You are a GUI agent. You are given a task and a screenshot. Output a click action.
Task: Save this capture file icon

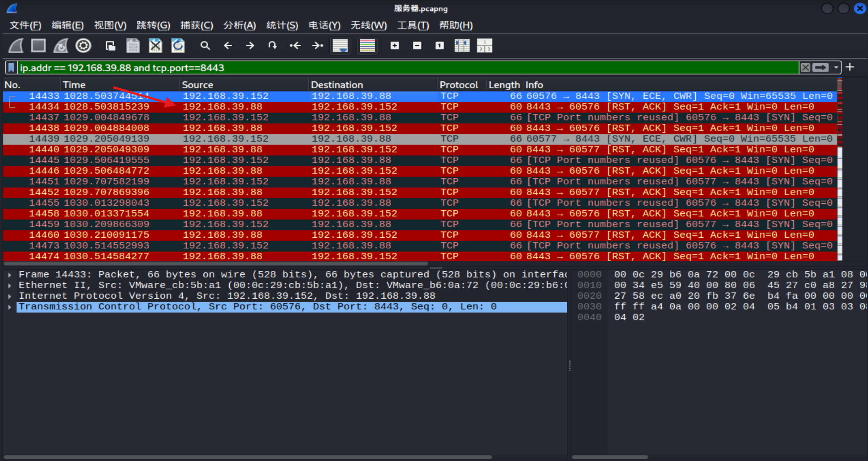[x=133, y=46]
